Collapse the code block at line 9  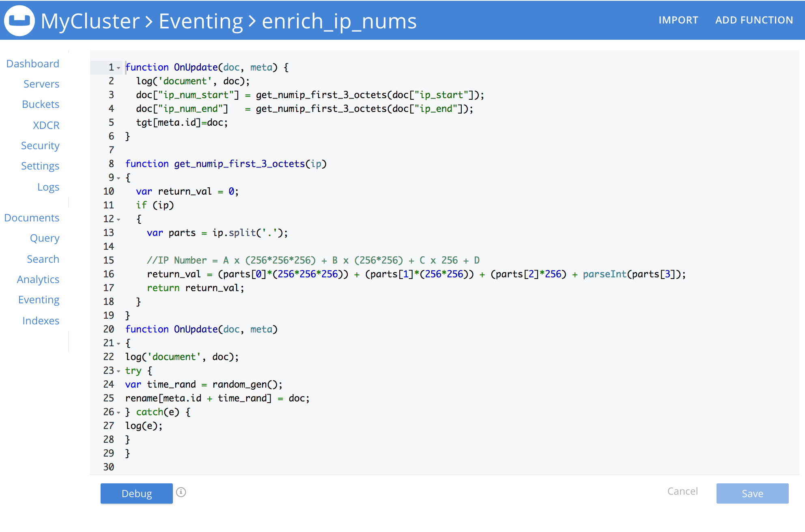118,178
